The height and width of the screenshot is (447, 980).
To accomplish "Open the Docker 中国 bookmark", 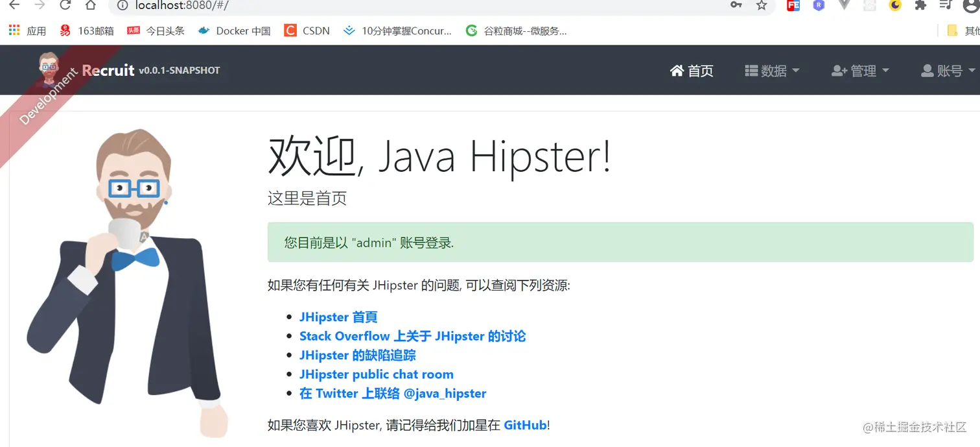I will (x=234, y=30).
